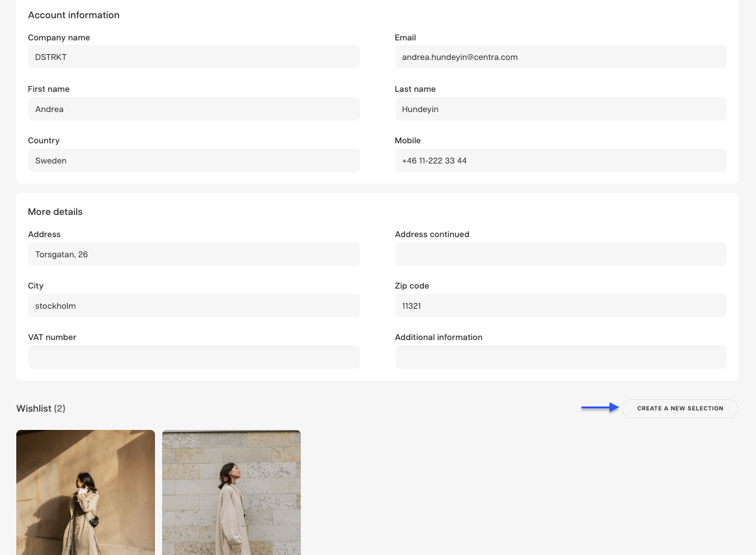The width and height of the screenshot is (756, 555).
Task: Click the Last name field showing Hundeyin
Action: point(560,109)
